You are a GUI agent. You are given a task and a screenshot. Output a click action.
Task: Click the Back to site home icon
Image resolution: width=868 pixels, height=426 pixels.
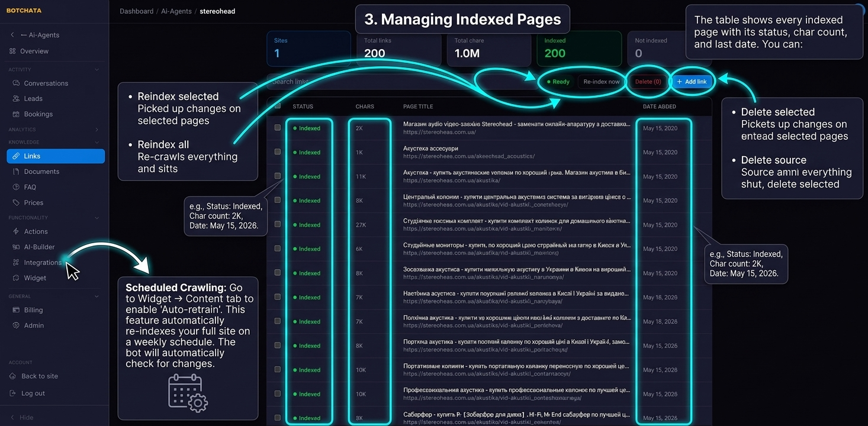click(13, 376)
